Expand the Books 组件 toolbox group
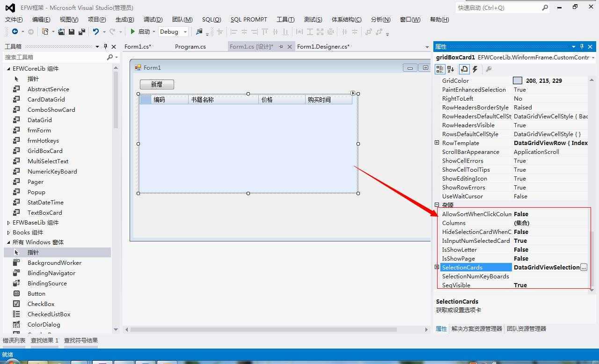The image size is (599, 364). pyautogui.click(x=8, y=232)
